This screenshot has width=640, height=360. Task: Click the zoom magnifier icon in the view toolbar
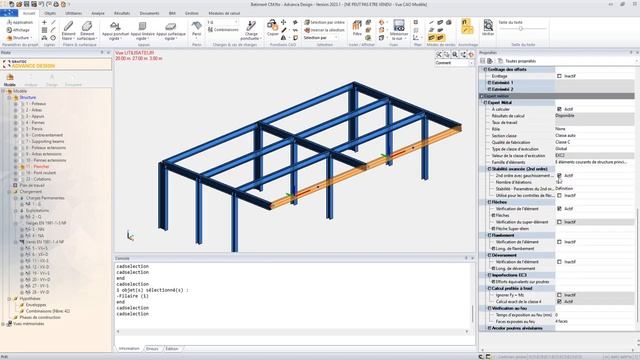coord(455,54)
